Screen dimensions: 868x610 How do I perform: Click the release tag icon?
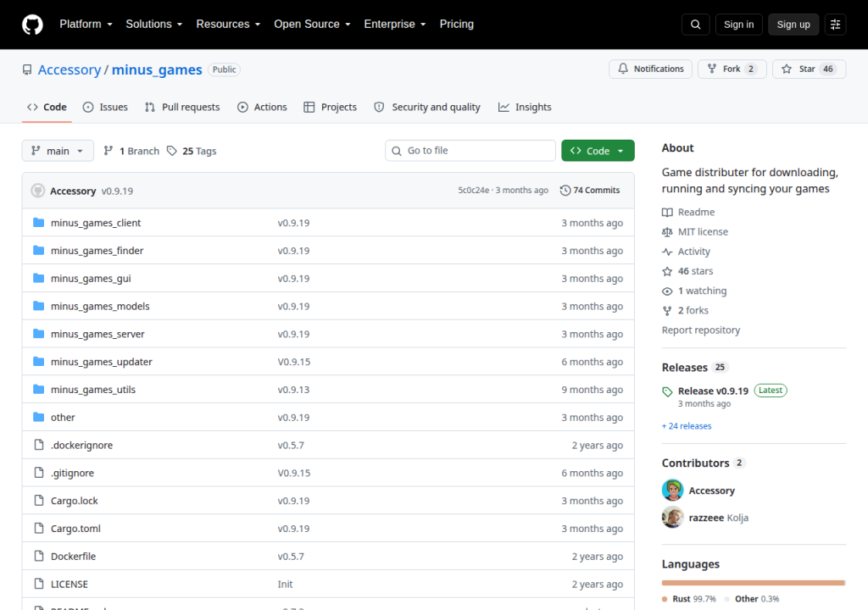click(667, 392)
